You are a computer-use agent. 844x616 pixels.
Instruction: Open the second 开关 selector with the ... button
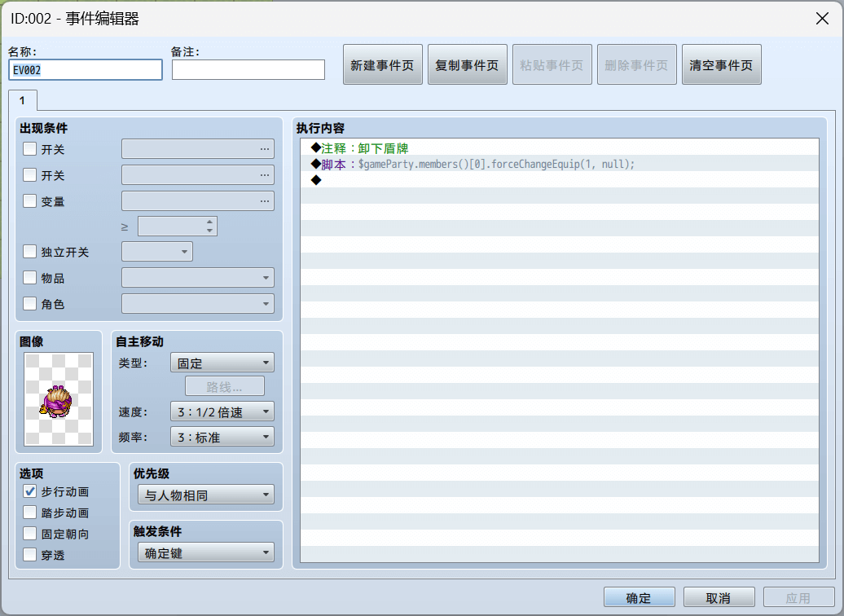coord(264,174)
